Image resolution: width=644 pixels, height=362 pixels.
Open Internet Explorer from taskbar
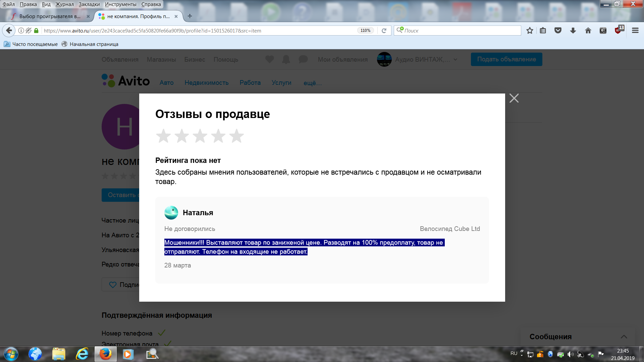point(82,354)
